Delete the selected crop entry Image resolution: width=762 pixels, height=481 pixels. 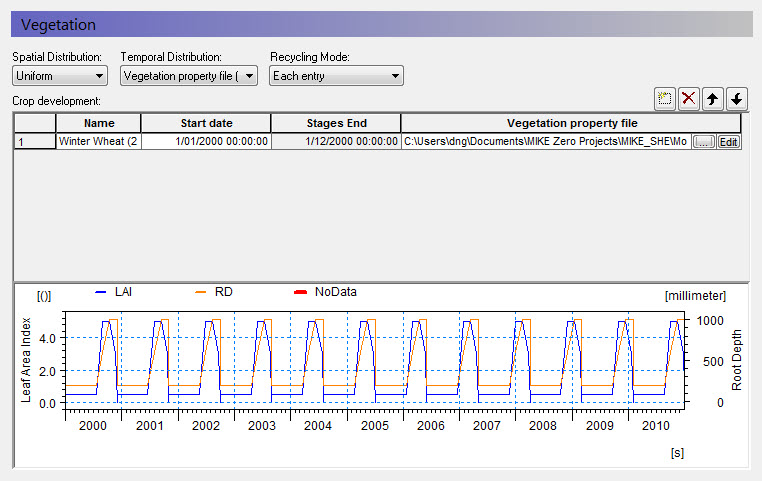[x=689, y=99]
